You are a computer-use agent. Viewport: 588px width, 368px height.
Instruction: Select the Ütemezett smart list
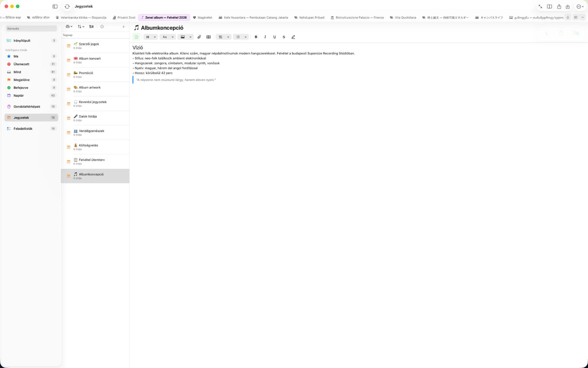click(31, 64)
